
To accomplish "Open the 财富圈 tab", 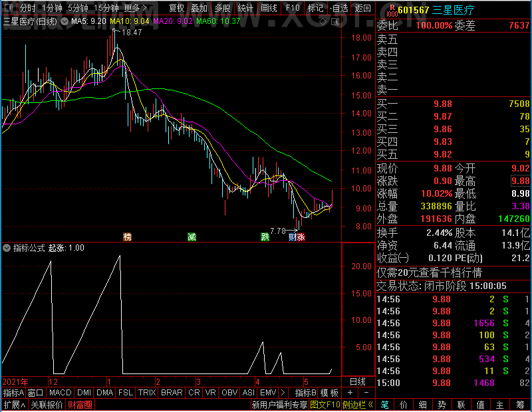I will point(80,405).
